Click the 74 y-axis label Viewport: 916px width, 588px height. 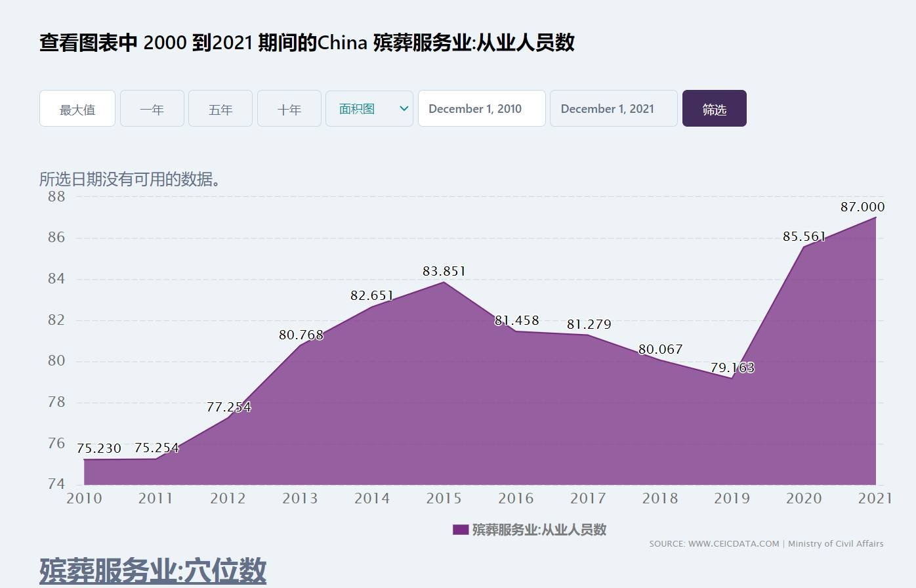pyautogui.click(x=56, y=484)
